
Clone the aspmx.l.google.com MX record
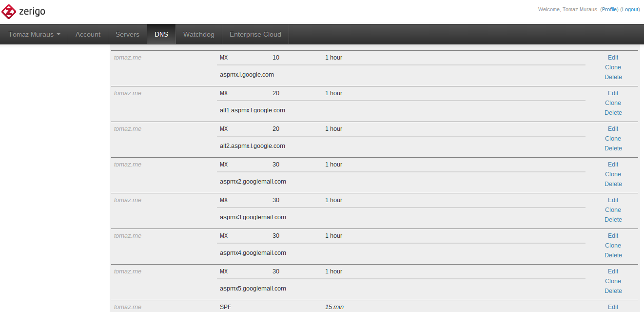click(x=613, y=67)
